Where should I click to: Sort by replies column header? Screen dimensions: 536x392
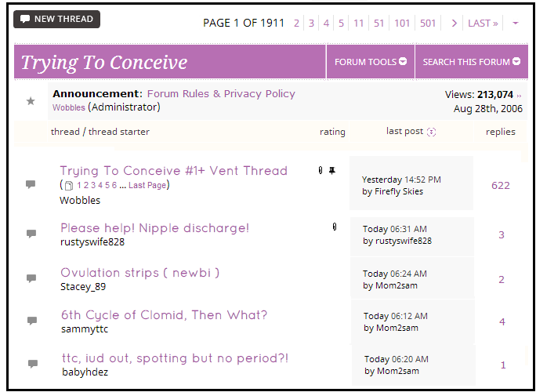501,132
